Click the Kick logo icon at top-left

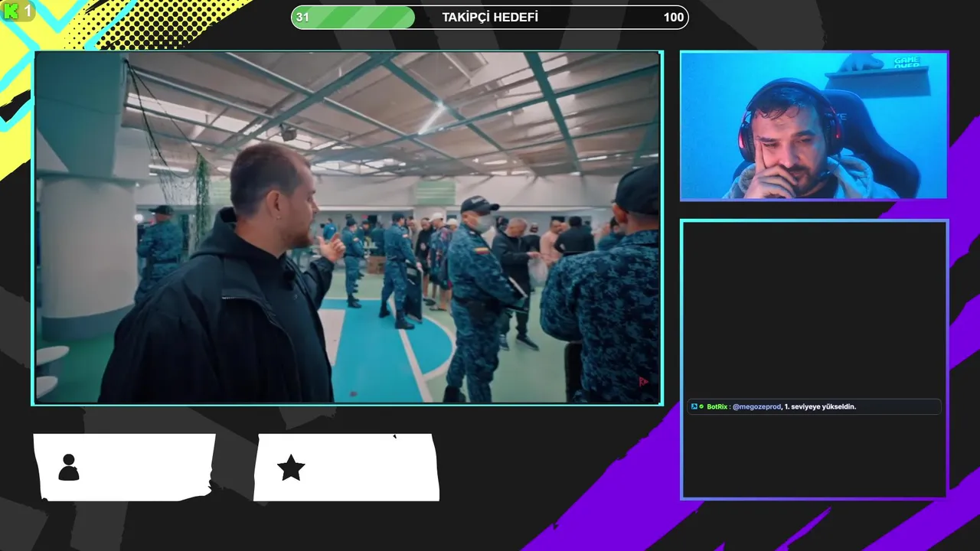[x=11, y=11]
